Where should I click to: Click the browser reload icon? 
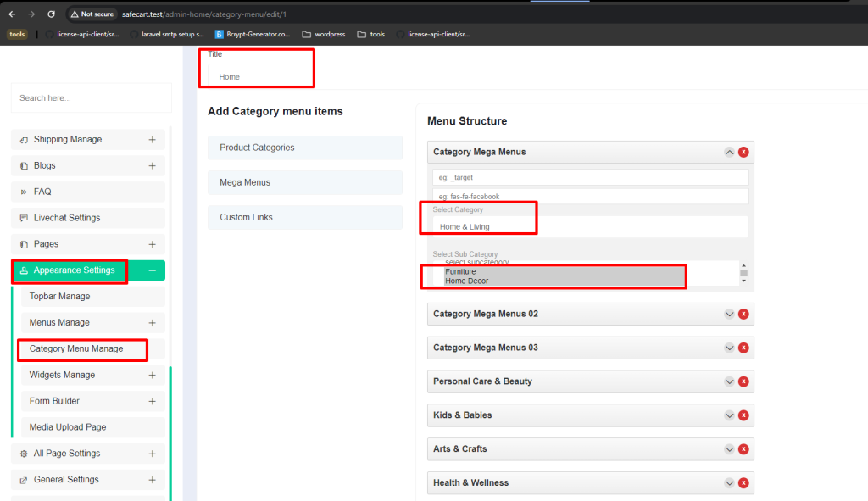pyautogui.click(x=51, y=14)
